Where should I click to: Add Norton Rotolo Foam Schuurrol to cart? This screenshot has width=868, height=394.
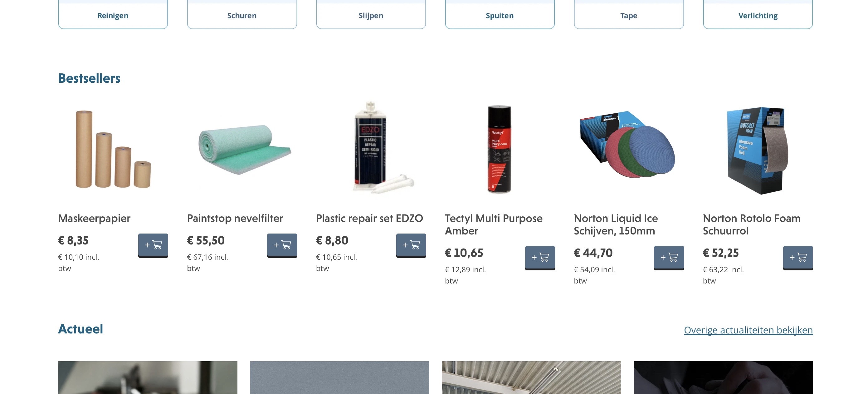pyautogui.click(x=798, y=258)
